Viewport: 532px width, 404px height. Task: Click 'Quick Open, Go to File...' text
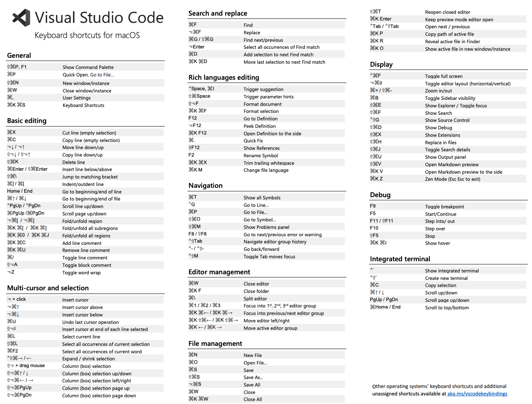click(88, 75)
